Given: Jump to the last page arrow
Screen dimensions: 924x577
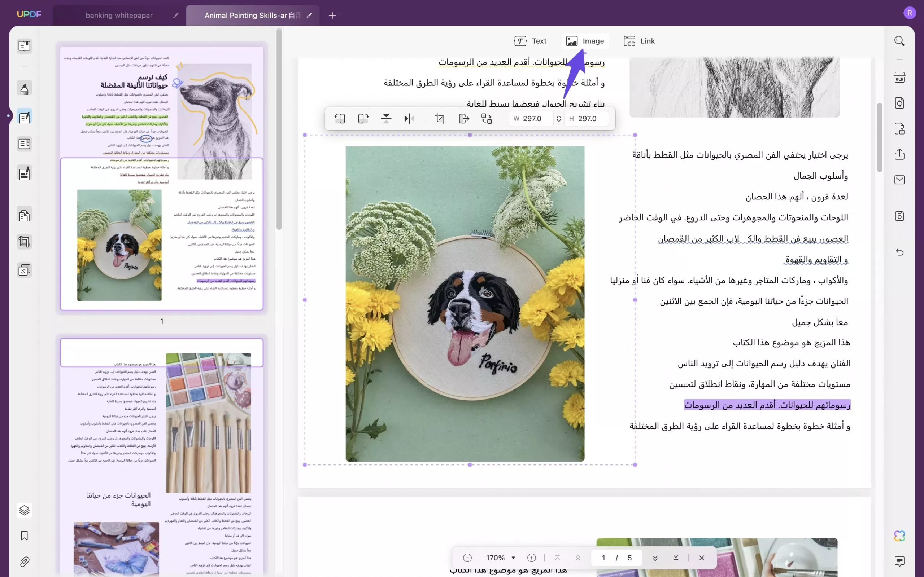Looking at the screenshot, I should pos(675,558).
